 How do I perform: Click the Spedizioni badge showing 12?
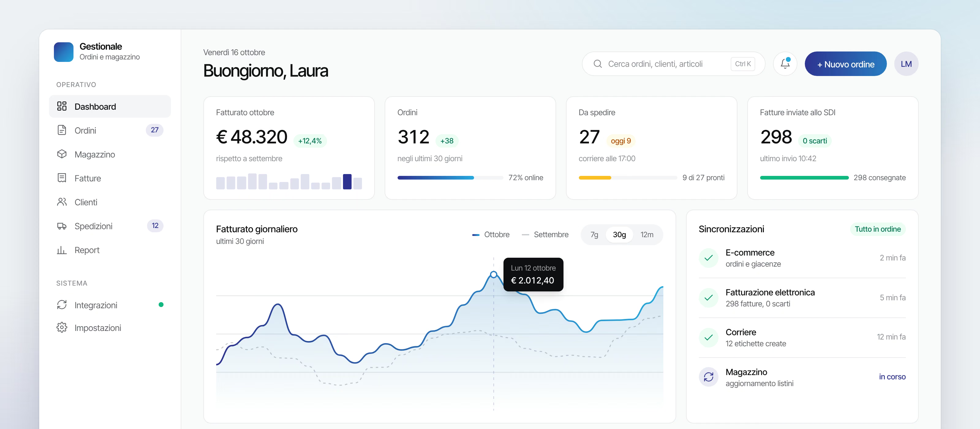click(155, 226)
